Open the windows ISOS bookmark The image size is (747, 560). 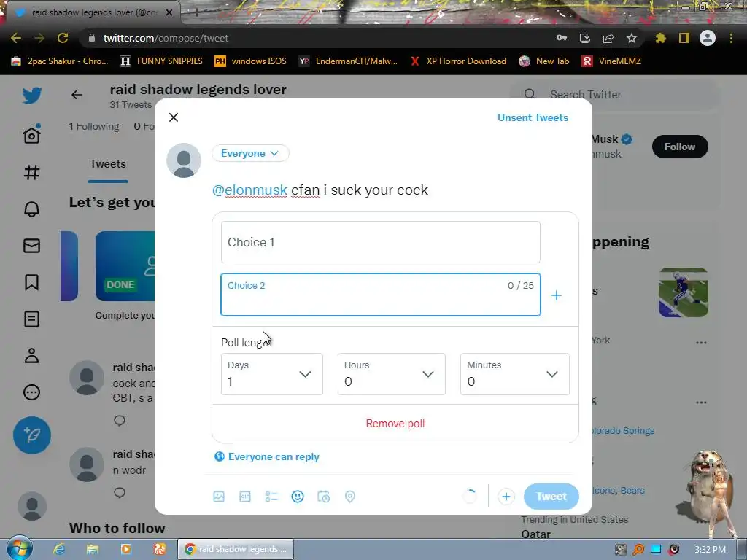251,61
